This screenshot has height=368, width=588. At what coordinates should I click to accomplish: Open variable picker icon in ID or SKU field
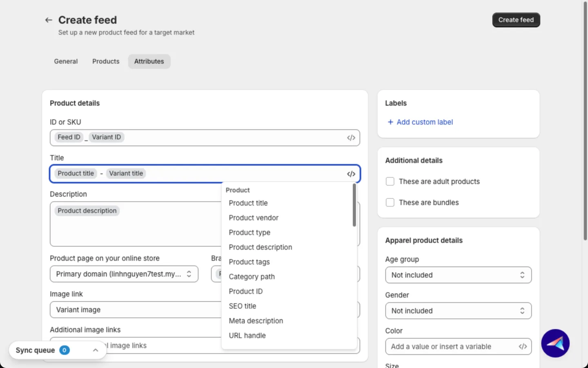point(351,138)
